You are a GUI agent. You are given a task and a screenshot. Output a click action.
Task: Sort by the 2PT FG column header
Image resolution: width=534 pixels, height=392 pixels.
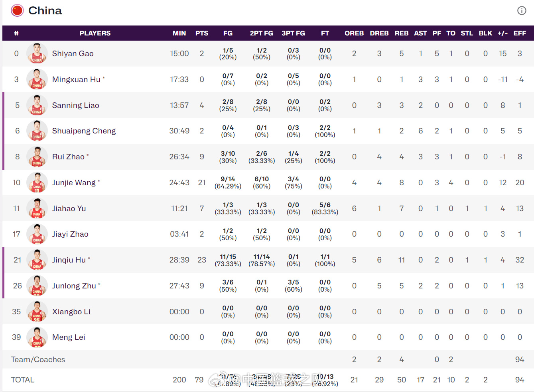pyautogui.click(x=262, y=33)
